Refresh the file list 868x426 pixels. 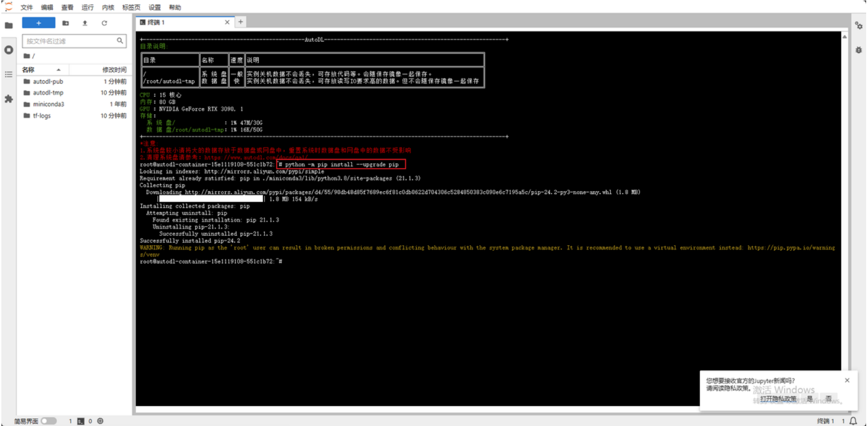(105, 23)
